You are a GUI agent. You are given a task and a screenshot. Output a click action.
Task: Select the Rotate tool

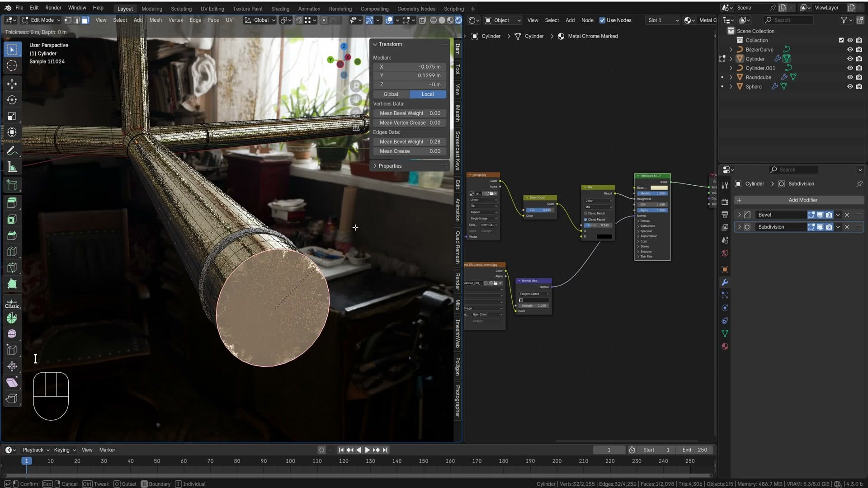[x=12, y=100]
